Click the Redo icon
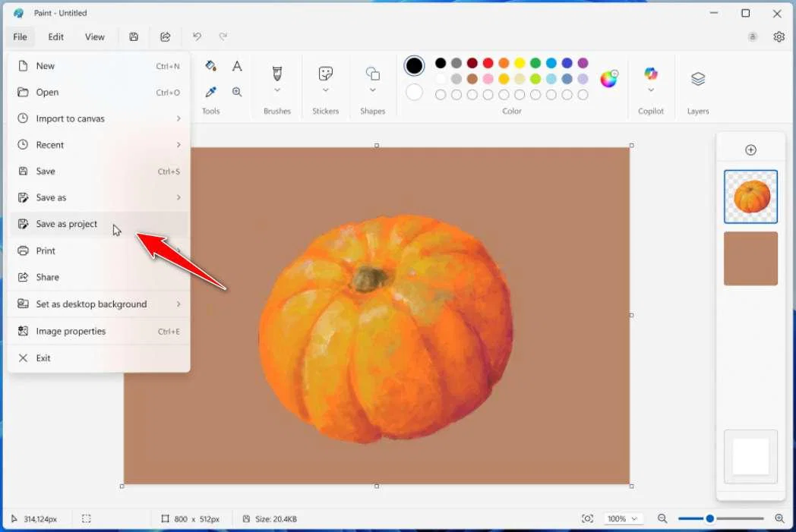This screenshot has height=532, width=796. click(x=223, y=36)
